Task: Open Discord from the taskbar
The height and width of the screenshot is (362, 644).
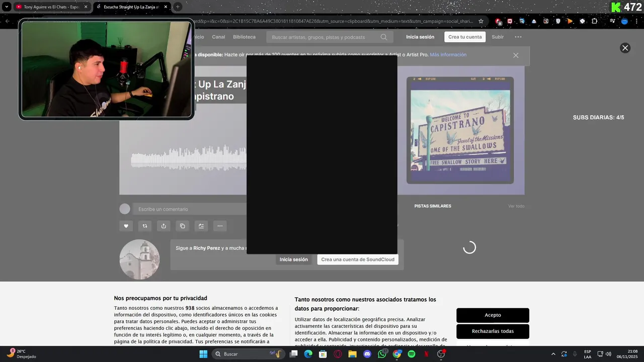Action: click(367, 354)
